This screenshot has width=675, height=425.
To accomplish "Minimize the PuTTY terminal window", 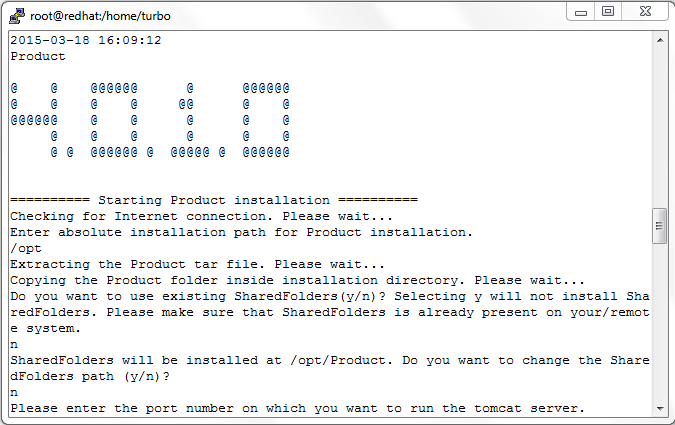I will click(581, 12).
